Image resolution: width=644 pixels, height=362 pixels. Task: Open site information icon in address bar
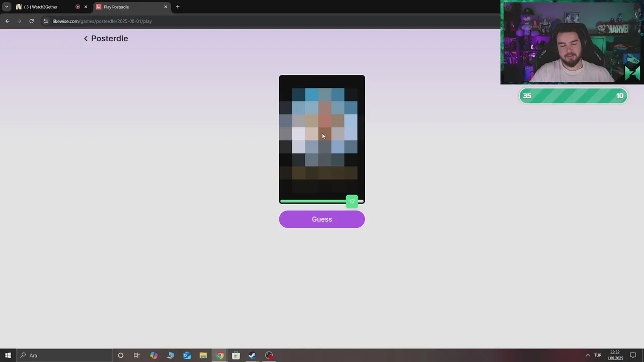click(46, 21)
